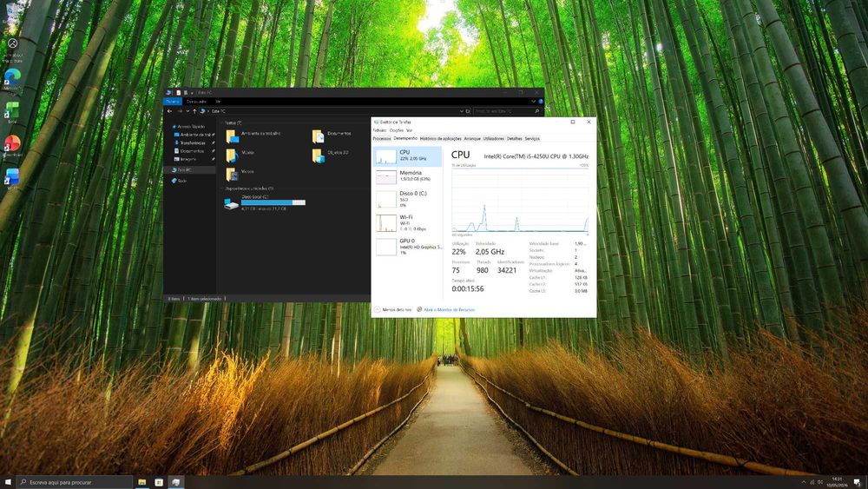Image resolution: width=868 pixels, height=489 pixels.
Task: Open the red-orange desktop shortcut icon
Action: (12, 144)
